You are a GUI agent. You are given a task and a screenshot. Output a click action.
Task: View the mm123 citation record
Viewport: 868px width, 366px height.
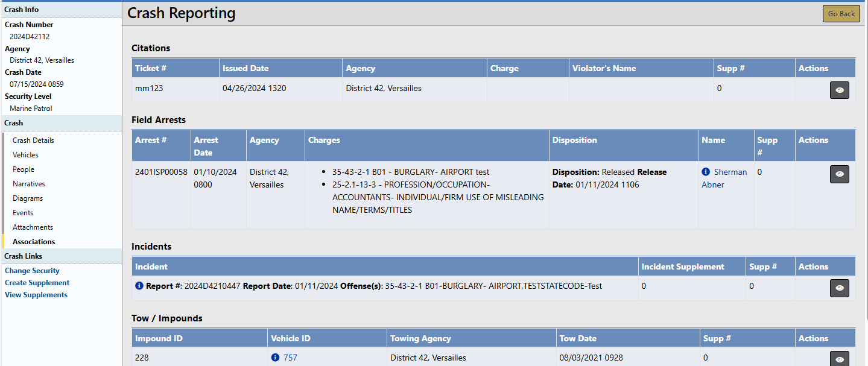click(839, 90)
